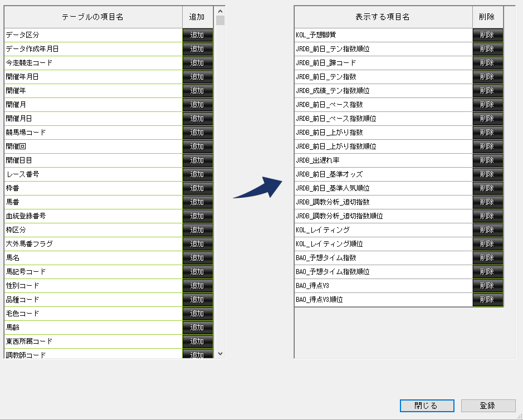This screenshot has width=523, height=420.
Task: Click scroll up arrow of left table
Action: tap(220, 11)
